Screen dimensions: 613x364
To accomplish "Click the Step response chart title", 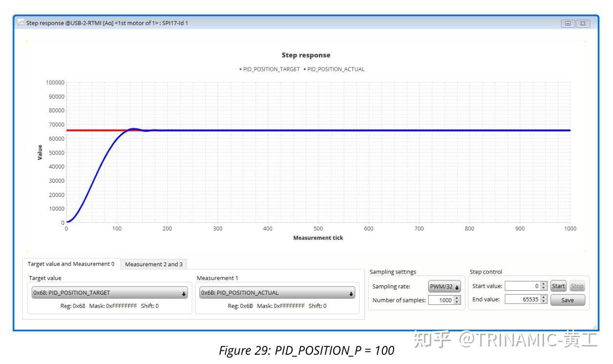I will pos(306,55).
